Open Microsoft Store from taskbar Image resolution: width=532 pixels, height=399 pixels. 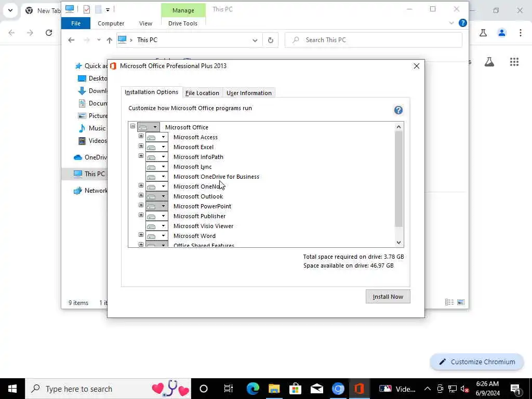[x=295, y=389]
